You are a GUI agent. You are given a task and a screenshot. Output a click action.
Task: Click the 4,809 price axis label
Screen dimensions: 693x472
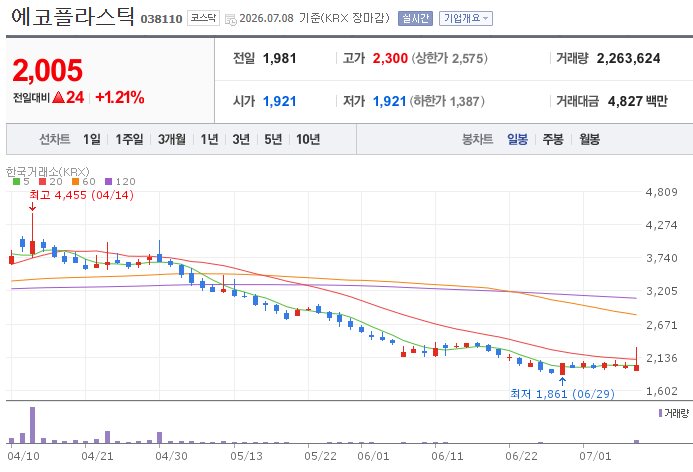pyautogui.click(x=662, y=192)
